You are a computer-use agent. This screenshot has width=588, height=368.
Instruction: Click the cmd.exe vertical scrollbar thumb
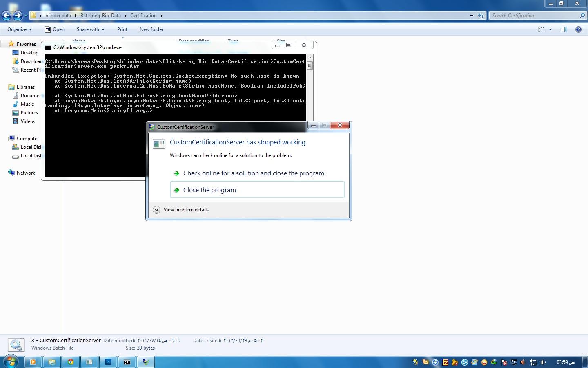coord(310,65)
